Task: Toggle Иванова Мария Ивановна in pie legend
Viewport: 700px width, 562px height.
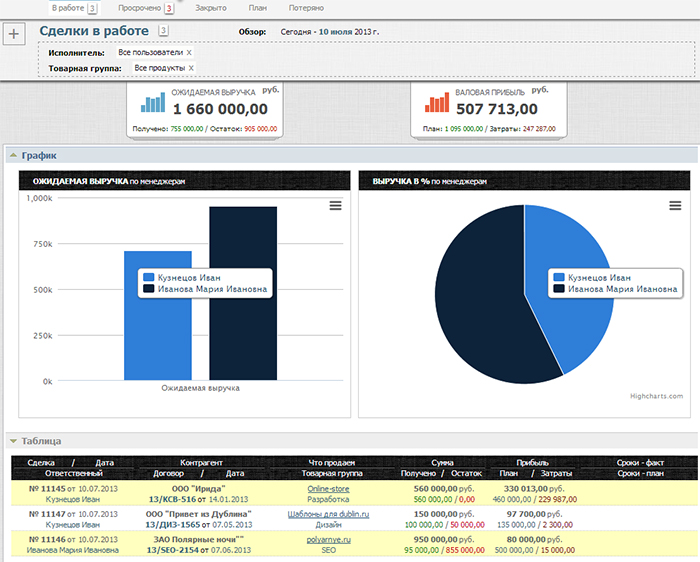Action: pos(615,289)
